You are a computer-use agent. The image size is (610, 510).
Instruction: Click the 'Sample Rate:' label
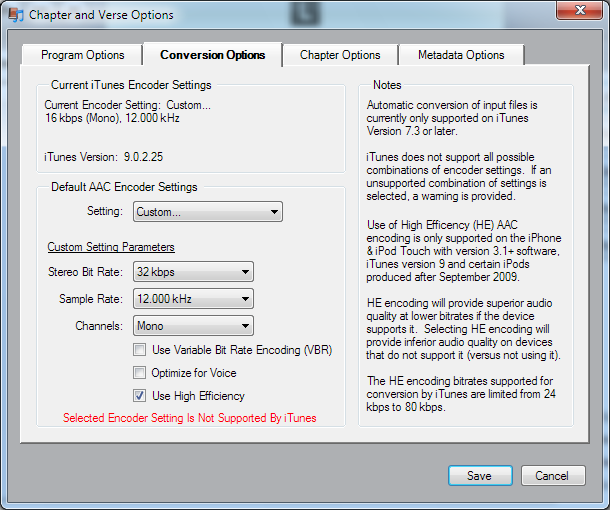pyautogui.click(x=91, y=299)
